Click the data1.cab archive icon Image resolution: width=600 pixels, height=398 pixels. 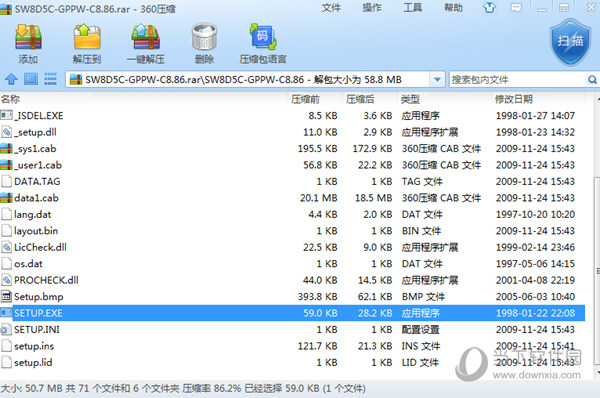(x=6, y=198)
